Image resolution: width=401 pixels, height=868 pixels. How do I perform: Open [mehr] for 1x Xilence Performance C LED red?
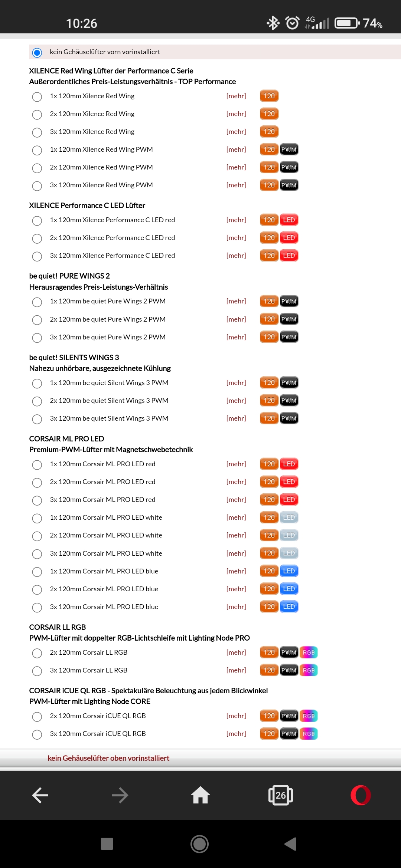pyautogui.click(x=236, y=220)
